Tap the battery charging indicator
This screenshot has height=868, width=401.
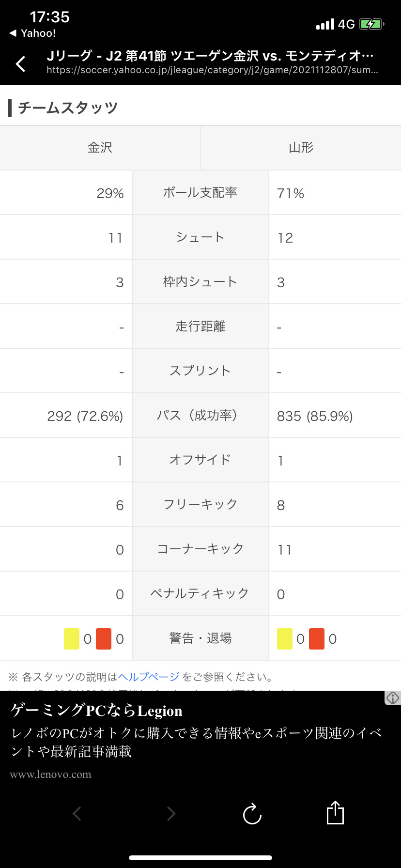(x=371, y=24)
